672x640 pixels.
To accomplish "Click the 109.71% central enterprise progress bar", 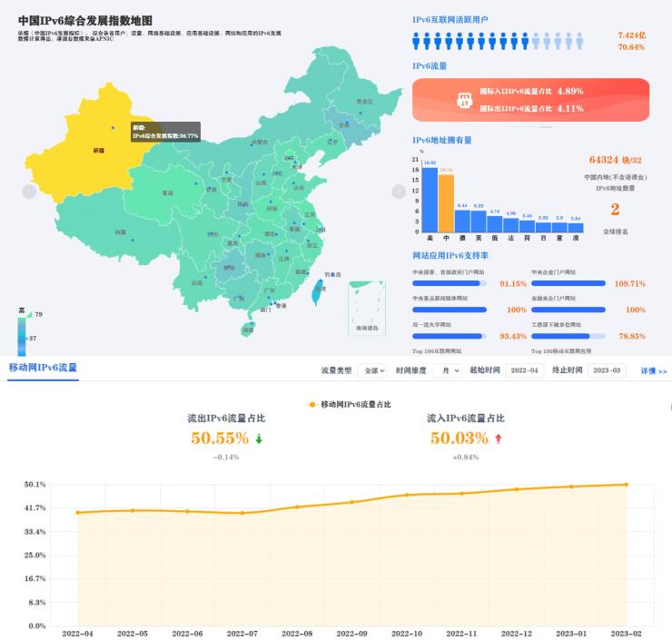I will coord(568,283).
